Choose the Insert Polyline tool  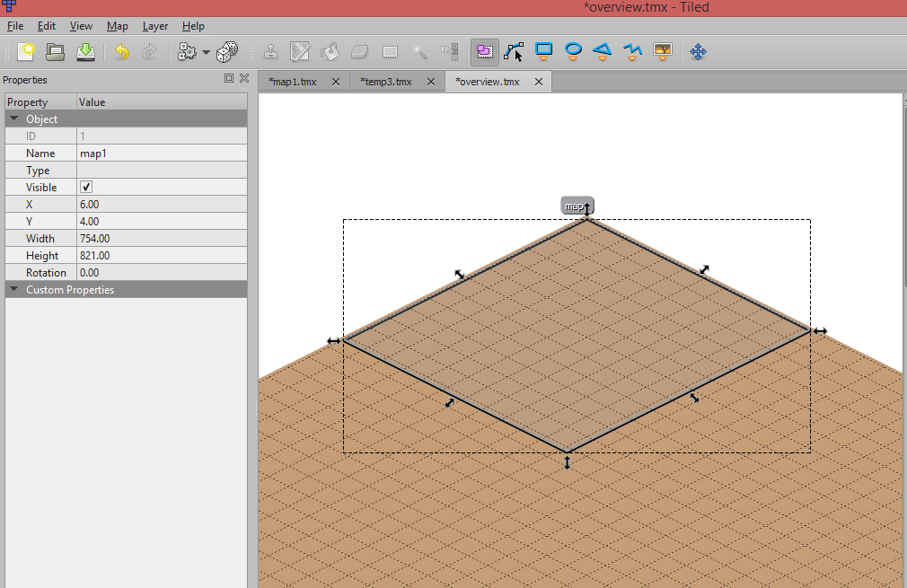632,52
